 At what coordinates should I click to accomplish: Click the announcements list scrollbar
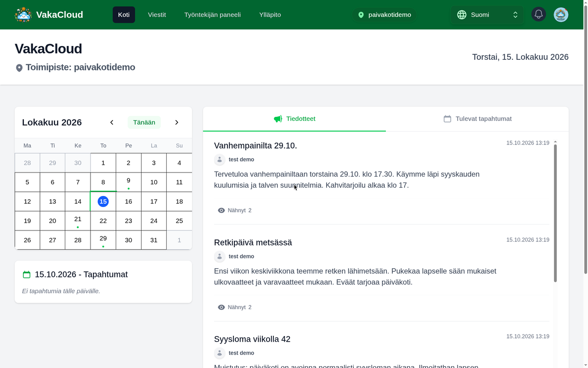[x=555, y=213]
